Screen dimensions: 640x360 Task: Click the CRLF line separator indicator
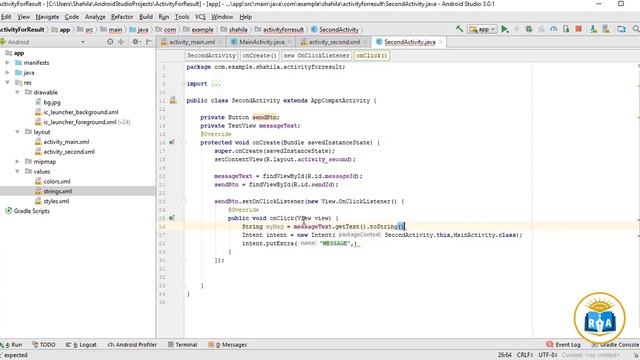pyautogui.click(x=524, y=355)
